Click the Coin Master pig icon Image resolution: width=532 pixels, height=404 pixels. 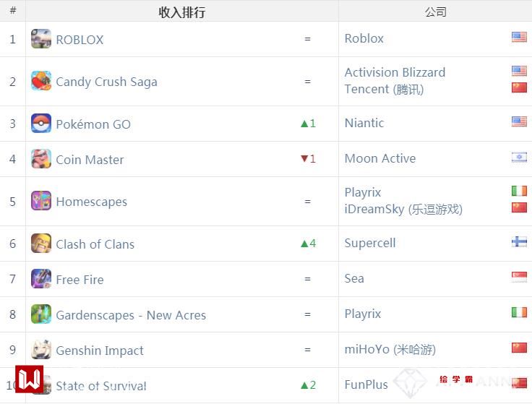point(41,159)
